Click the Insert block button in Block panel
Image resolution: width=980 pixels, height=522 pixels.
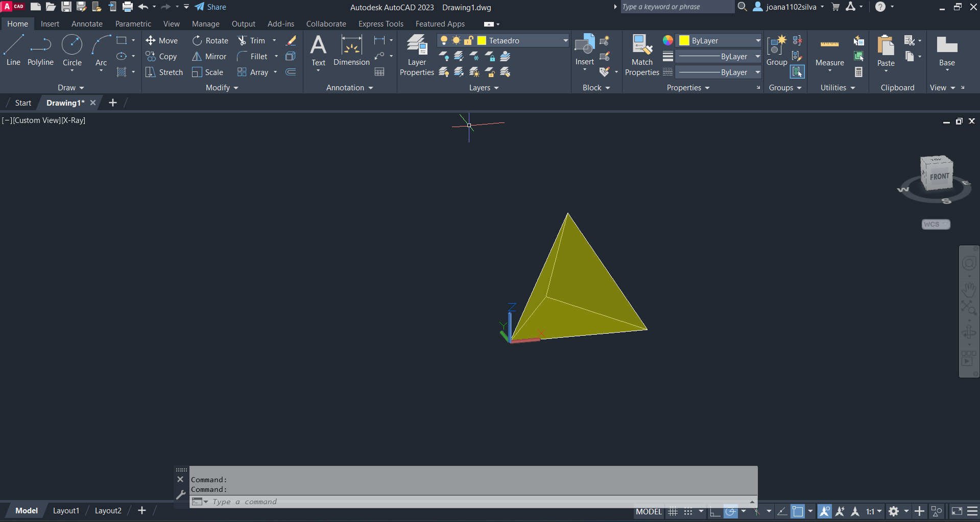pos(585,49)
